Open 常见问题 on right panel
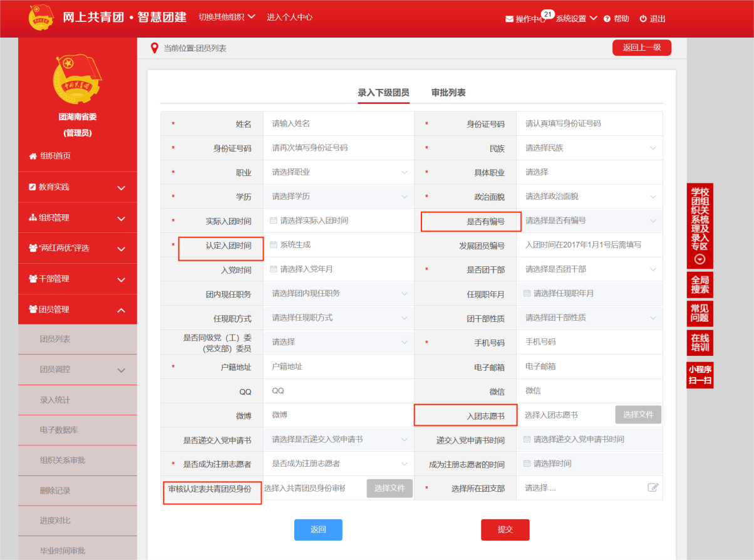The width and height of the screenshot is (754, 560). point(700,313)
